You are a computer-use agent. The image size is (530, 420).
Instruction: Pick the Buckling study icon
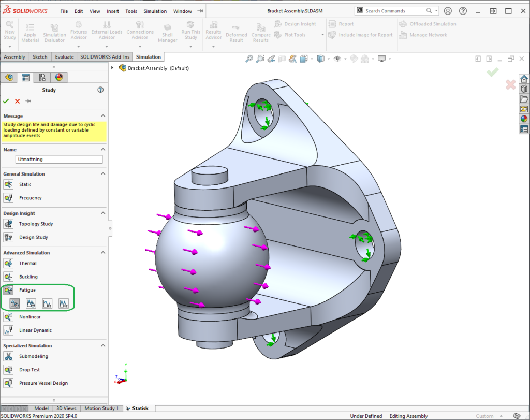point(8,277)
